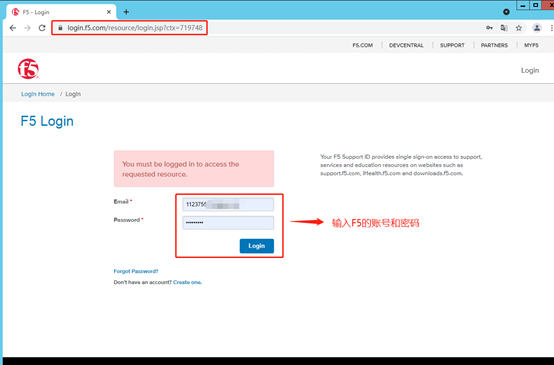Click the red F5 logo
The height and width of the screenshot is (365, 554).
coord(28,69)
